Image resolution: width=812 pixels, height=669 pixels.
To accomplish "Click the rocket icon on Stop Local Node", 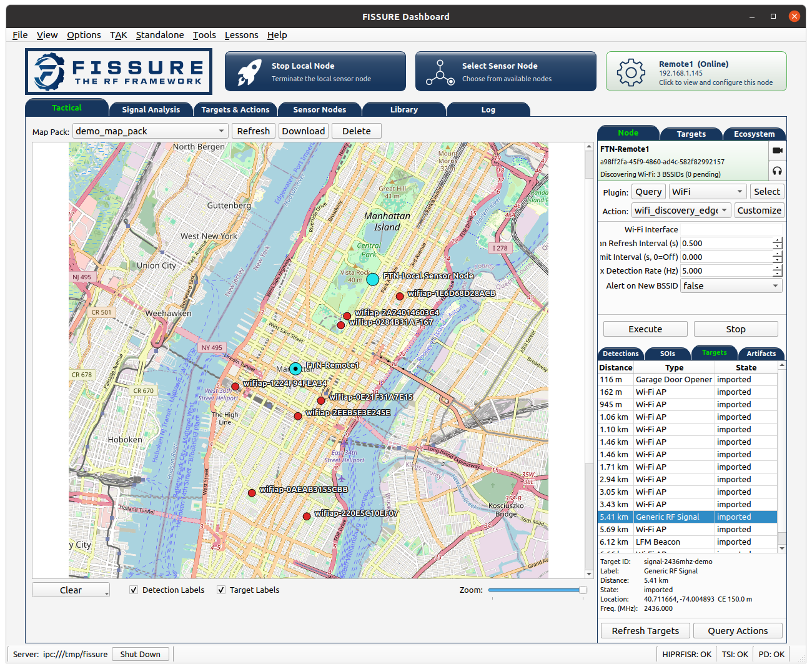I will (249, 72).
